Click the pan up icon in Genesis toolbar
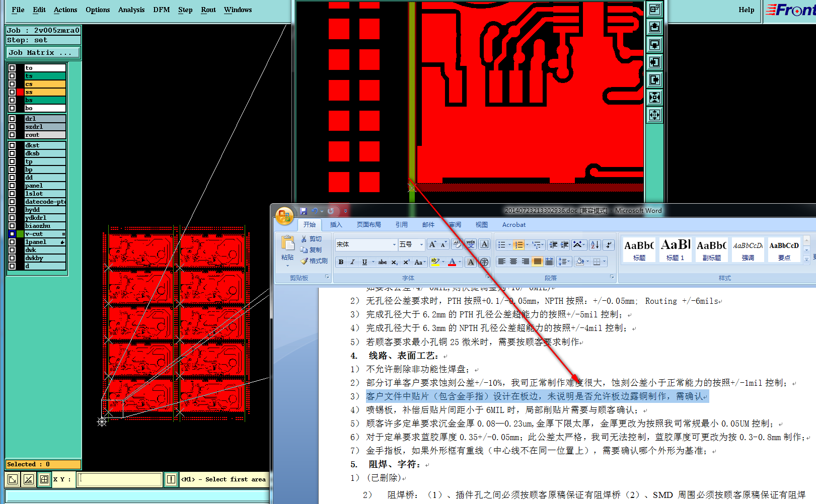 [x=654, y=27]
